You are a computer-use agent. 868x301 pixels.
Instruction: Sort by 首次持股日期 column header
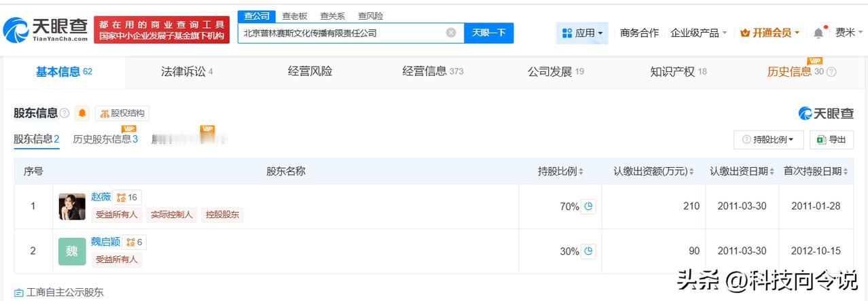(816, 171)
